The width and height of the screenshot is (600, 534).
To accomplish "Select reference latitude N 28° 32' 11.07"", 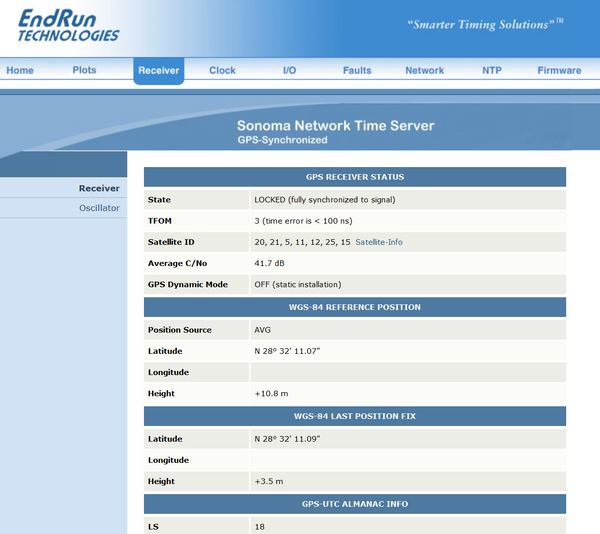I will pyautogui.click(x=287, y=351).
